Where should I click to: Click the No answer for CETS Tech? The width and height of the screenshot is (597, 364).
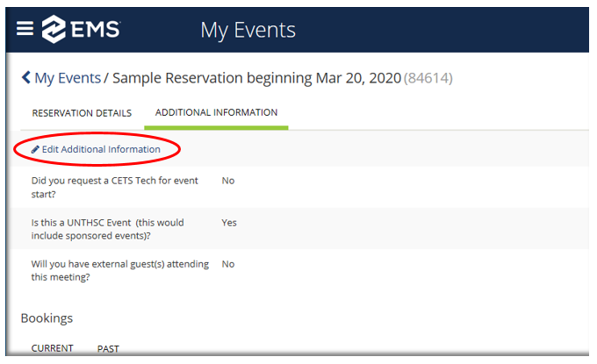pyautogui.click(x=228, y=181)
